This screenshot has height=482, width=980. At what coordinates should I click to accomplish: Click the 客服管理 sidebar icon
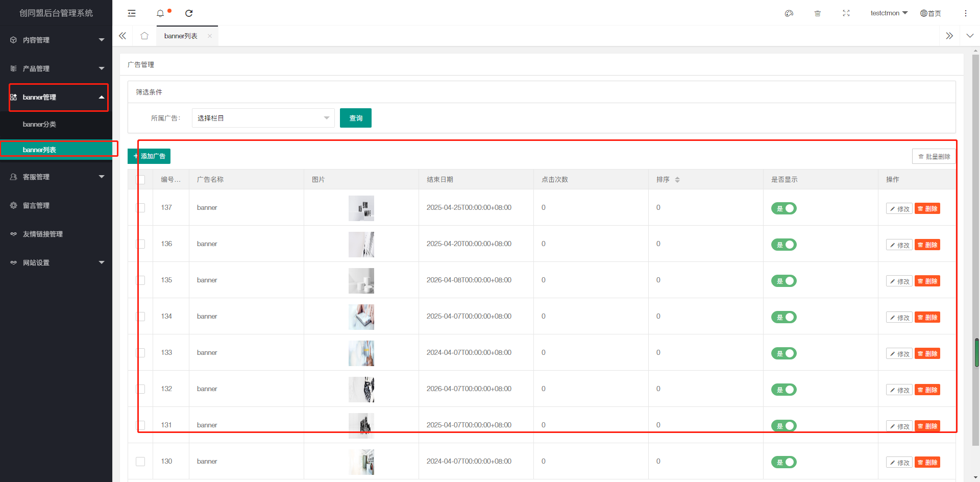(x=13, y=177)
